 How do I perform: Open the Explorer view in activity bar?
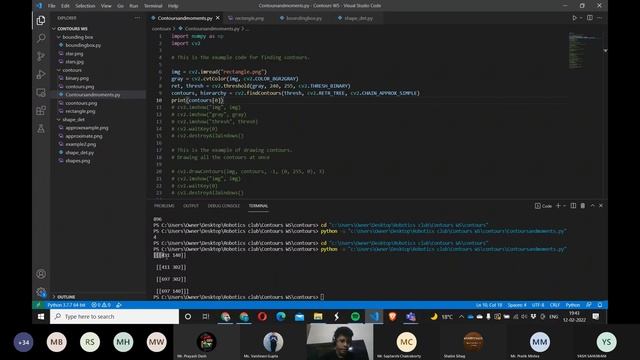(x=41, y=20)
